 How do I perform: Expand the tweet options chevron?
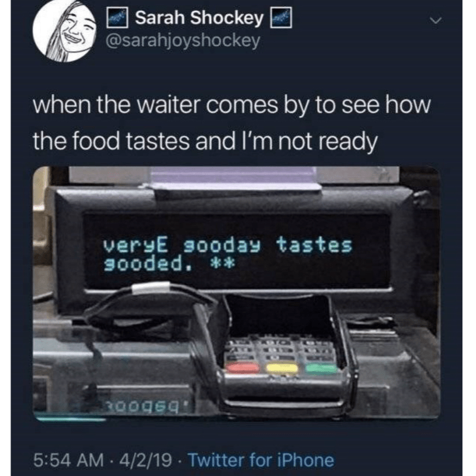click(x=436, y=21)
